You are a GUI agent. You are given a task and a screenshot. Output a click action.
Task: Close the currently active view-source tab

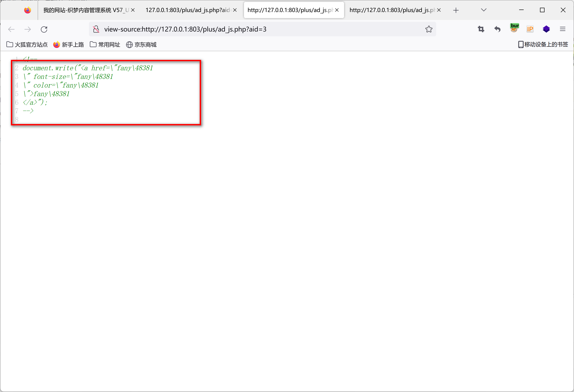[337, 10]
